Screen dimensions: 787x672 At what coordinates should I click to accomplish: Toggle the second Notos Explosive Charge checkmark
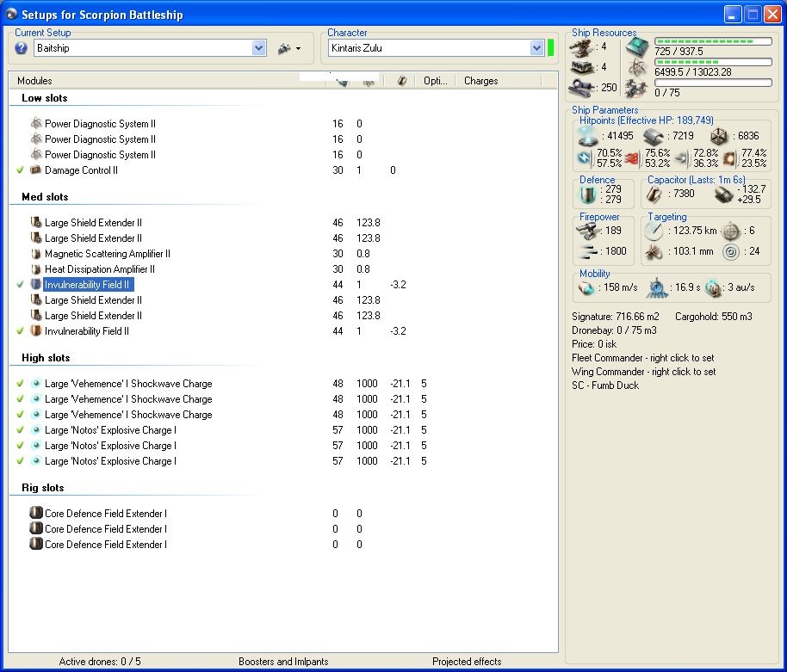[20, 446]
